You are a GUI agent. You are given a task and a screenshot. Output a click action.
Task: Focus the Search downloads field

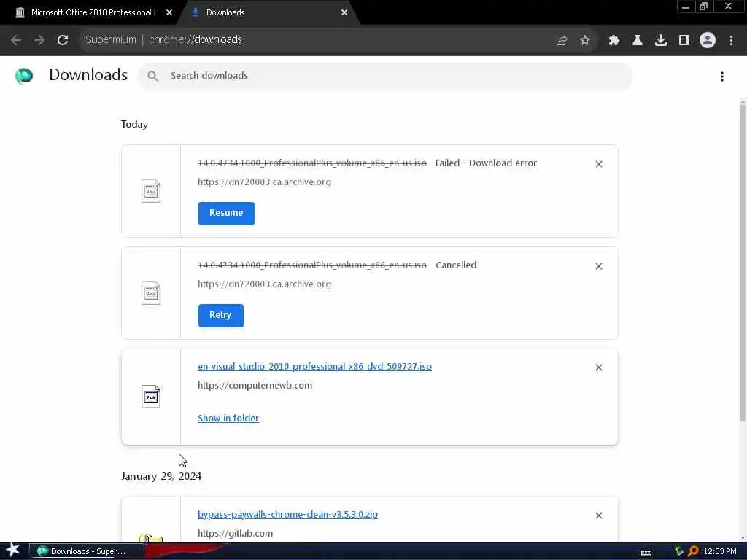(x=385, y=76)
